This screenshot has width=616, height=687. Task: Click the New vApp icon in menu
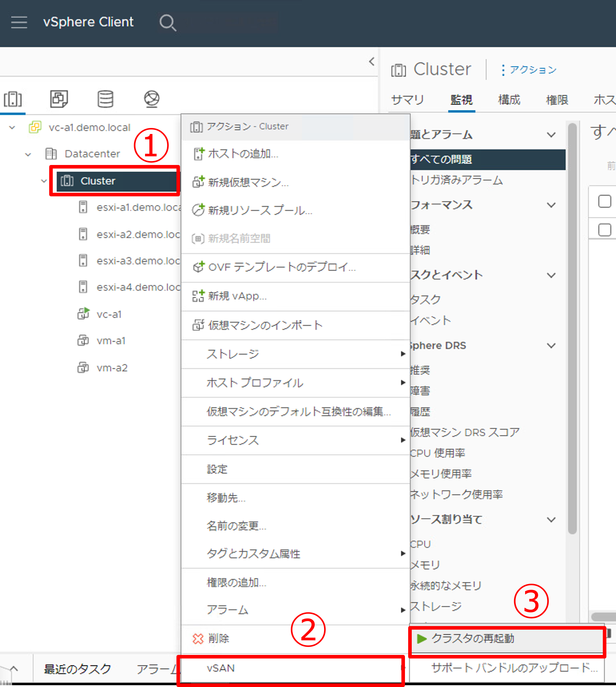pyautogui.click(x=199, y=296)
